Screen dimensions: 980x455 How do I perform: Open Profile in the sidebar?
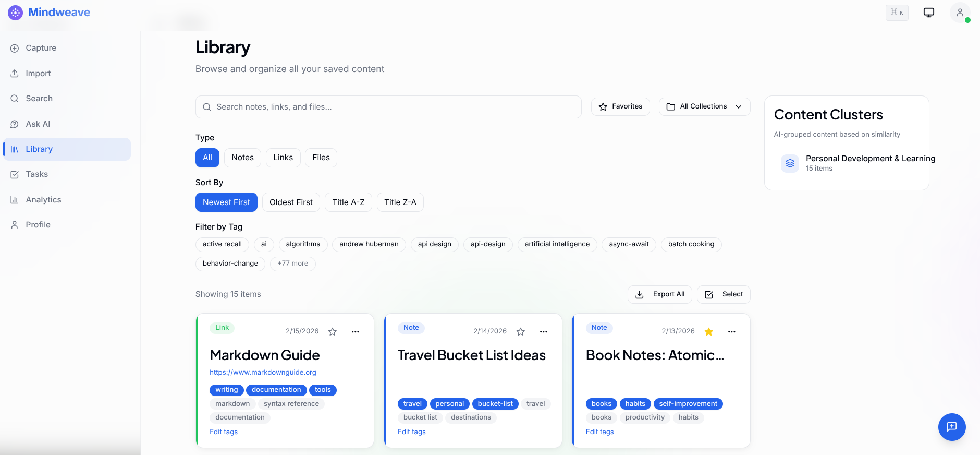[x=67, y=225]
